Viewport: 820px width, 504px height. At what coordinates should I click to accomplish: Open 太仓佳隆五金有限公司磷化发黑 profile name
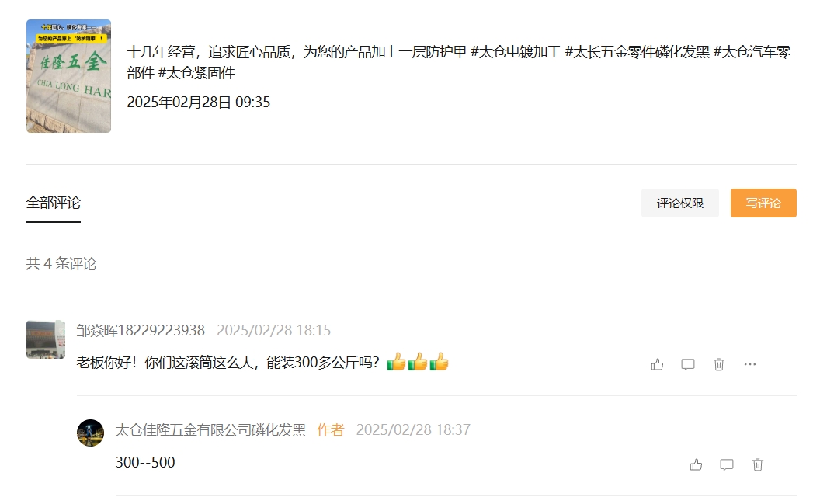(210, 429)
